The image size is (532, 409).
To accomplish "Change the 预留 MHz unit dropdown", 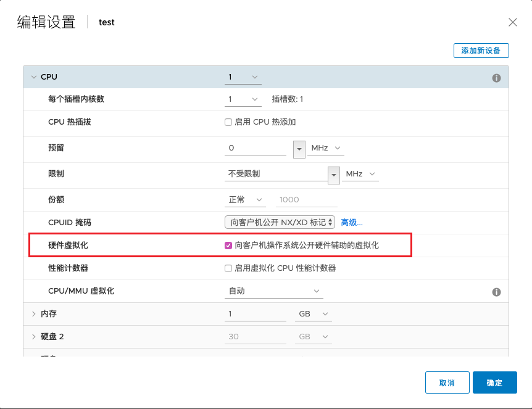I will point(326,149).
